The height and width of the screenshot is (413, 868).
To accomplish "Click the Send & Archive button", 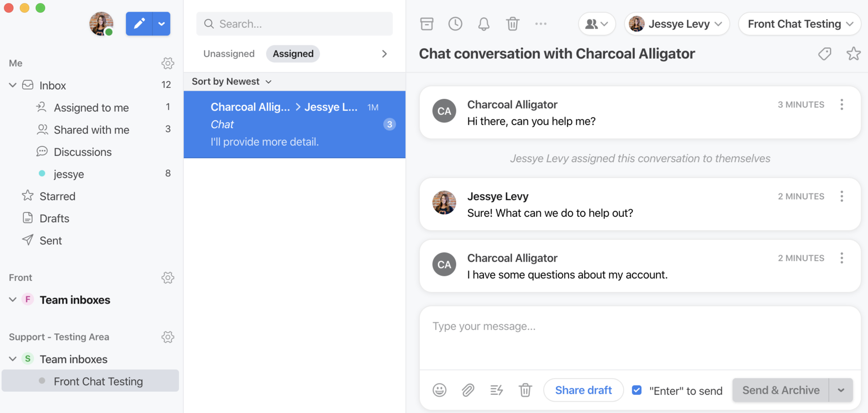I will pos(781,390).
